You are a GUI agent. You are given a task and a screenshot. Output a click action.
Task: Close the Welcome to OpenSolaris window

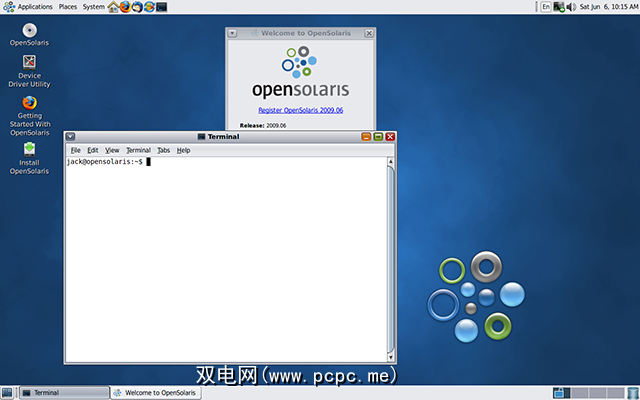pos(369,33)
